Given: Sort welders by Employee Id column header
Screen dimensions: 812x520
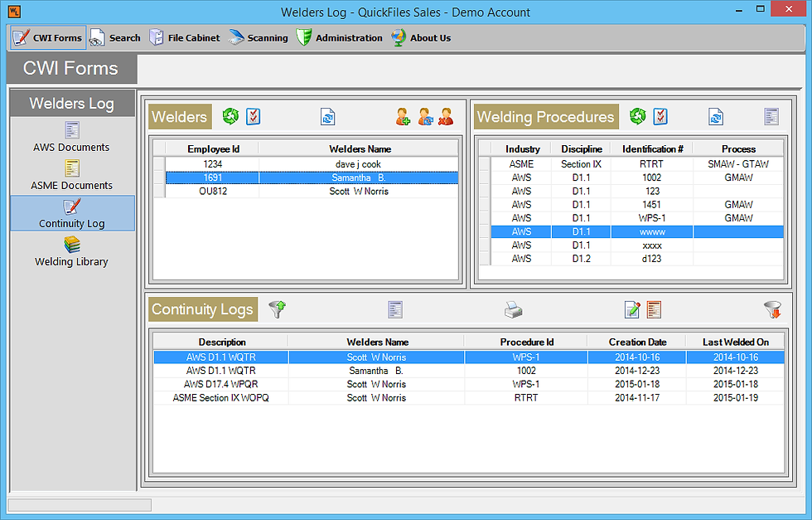Looking at the screenshot, I should [213, 148].
